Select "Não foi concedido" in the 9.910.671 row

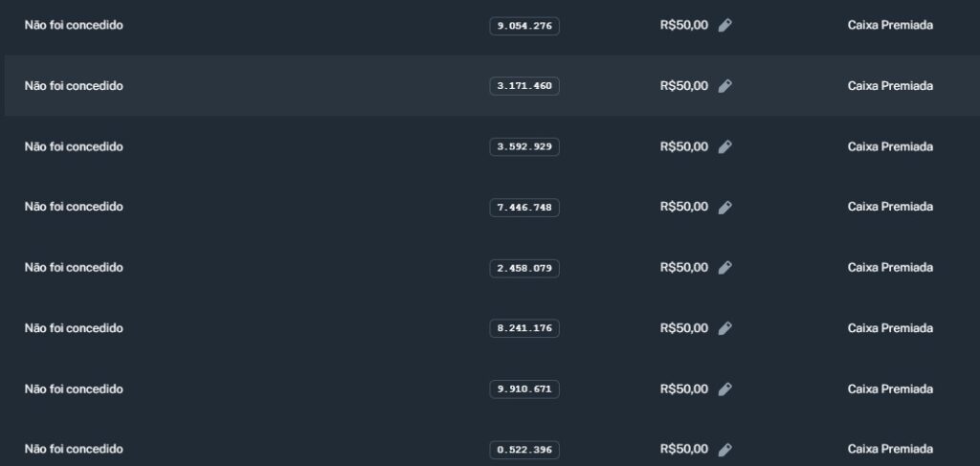tap(74, 388)
